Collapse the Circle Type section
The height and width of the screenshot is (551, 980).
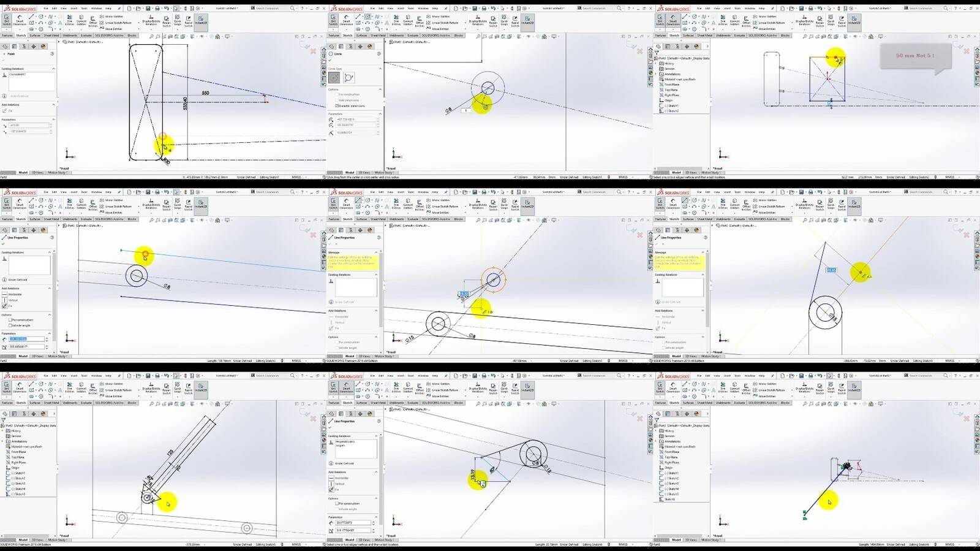coord(380,69)
